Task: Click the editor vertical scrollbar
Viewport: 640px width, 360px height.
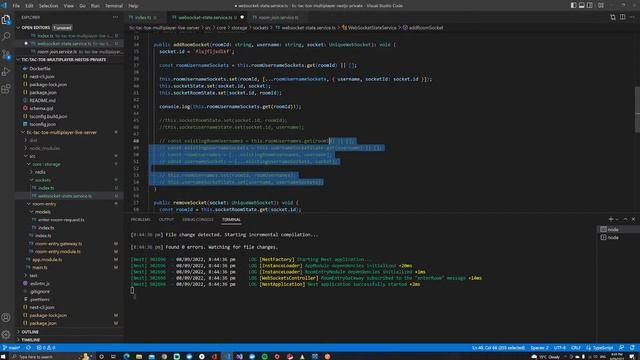Action: click(x=637, y=109)
